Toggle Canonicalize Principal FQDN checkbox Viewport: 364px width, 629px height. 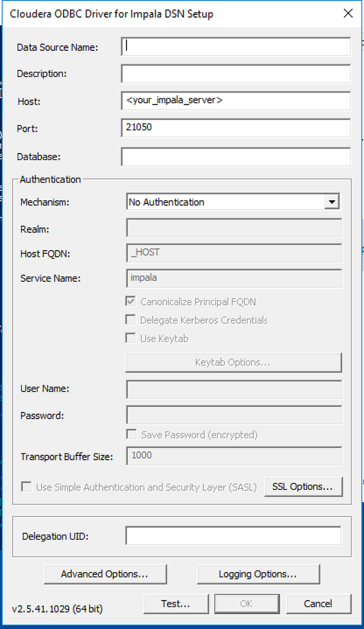coord(131,301)
